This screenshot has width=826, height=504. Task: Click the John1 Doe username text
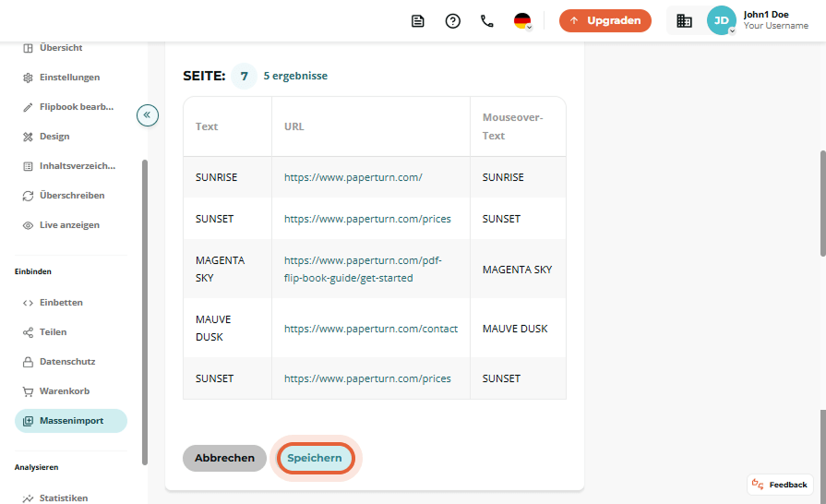click(x=766, y=15)
